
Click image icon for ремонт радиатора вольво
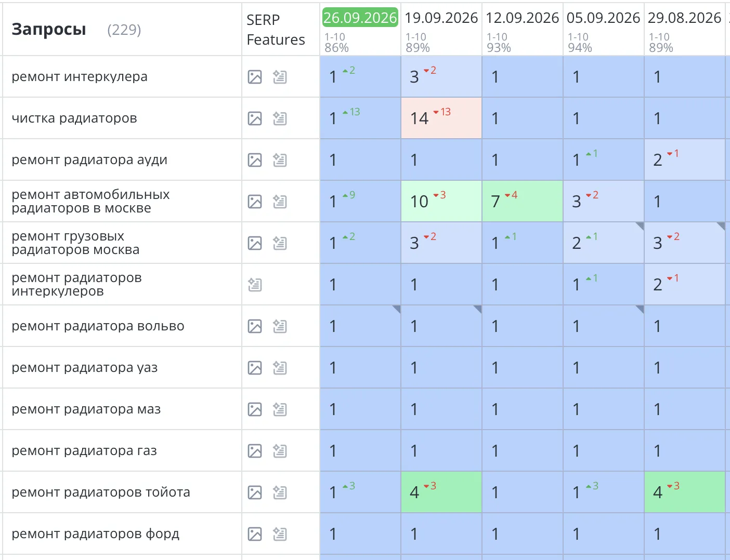pos(255,326)
